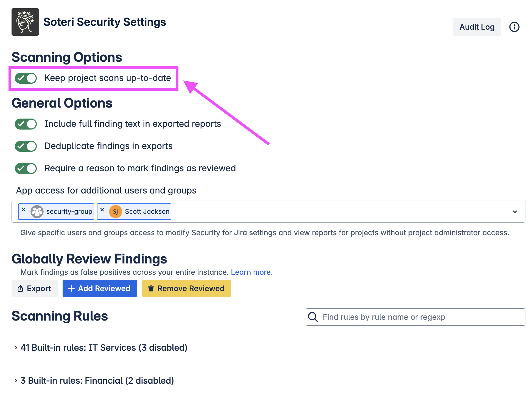Viewport: 532px width, 393px height.
Task: Remove security-group tag with its X
Action: pos(24,210)
